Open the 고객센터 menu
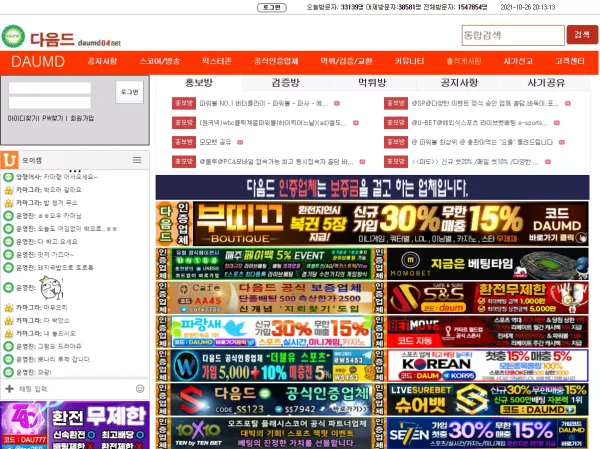The height and width of the screenshot is (449, 600). click(x=570, y=61)
